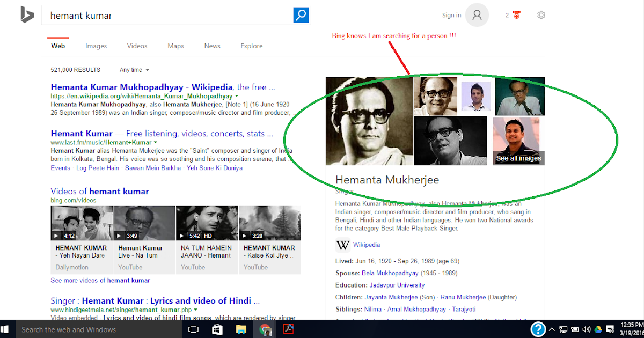This screenshot has height=338, width=644.
Task: Open the hidden icons chevron in system tray
Action: pos(552,329)
